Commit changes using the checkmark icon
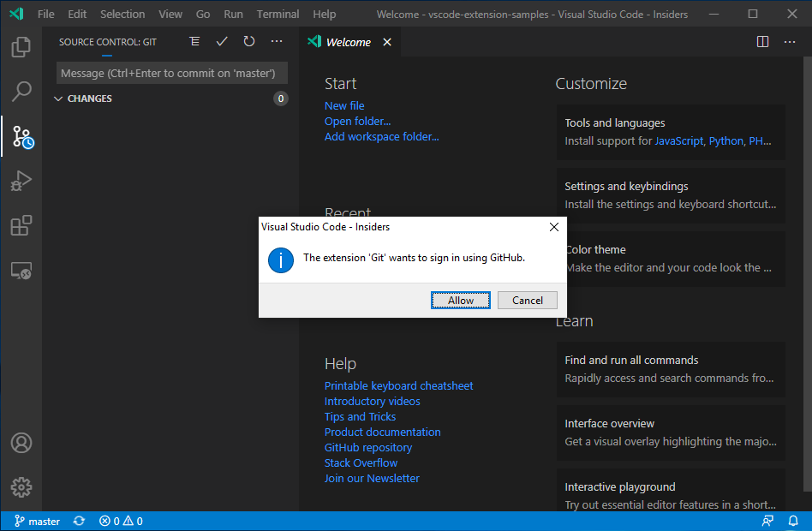The image size is (812, 531). (222, 40)
